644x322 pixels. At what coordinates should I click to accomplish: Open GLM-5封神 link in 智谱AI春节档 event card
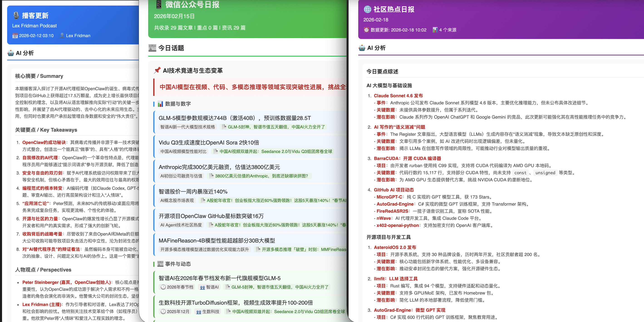280,287
